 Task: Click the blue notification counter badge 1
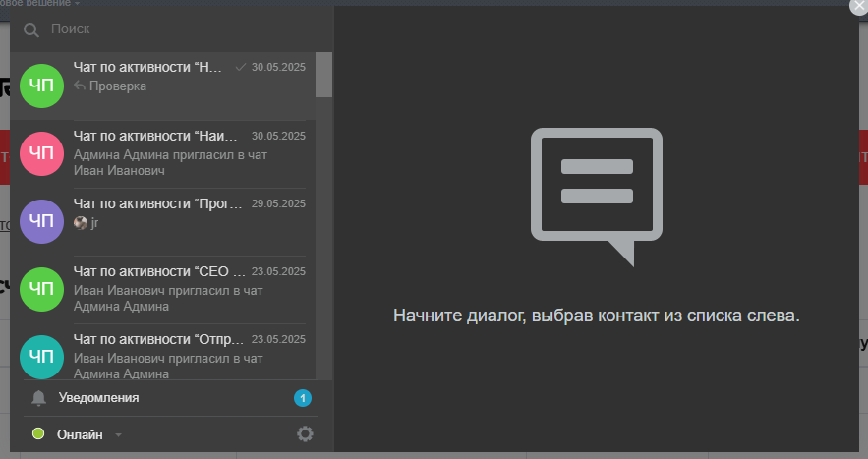pos(302,398)
